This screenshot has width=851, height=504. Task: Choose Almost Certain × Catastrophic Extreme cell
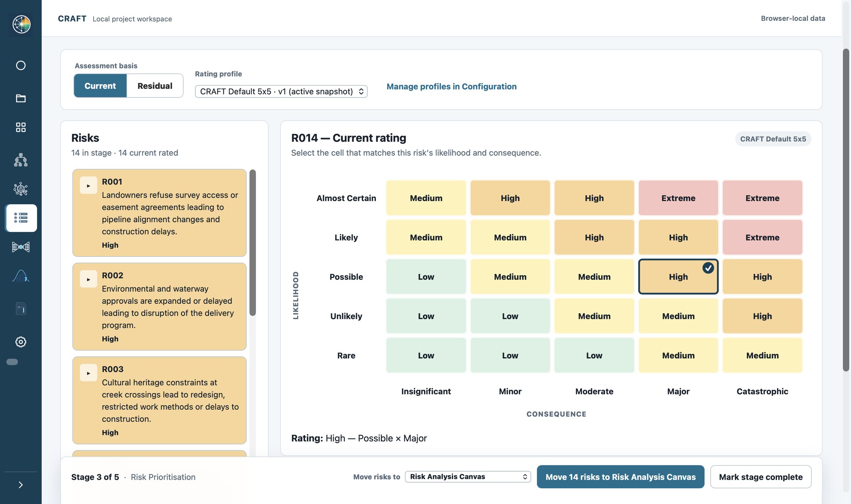(x=762, y=198)
